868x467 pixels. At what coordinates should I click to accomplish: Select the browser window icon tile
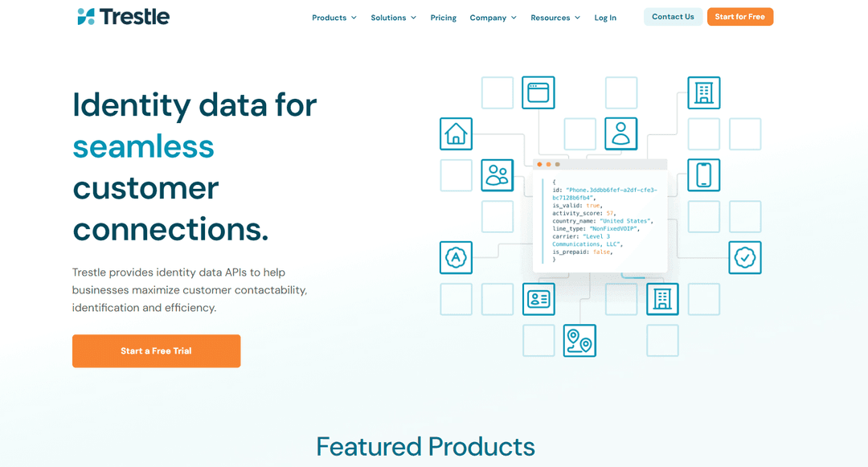click(x=538, y=92)
